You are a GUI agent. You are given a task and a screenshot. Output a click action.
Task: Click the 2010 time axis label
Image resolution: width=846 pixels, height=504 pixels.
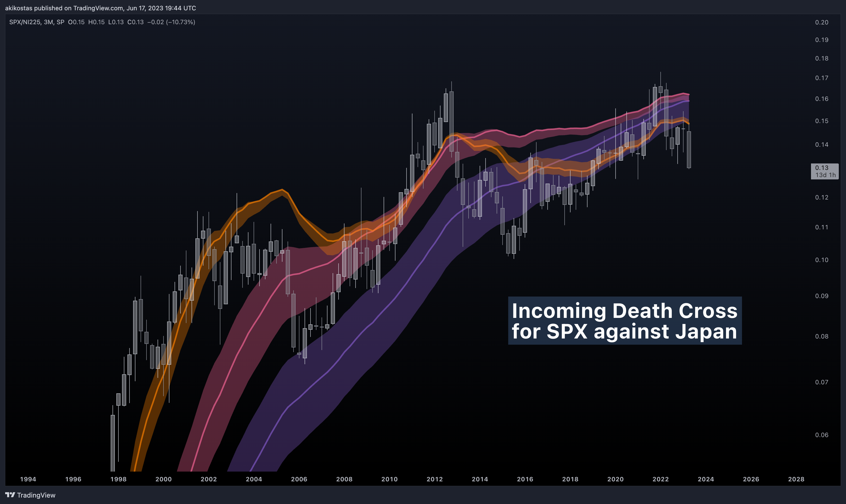click(389, 479)
